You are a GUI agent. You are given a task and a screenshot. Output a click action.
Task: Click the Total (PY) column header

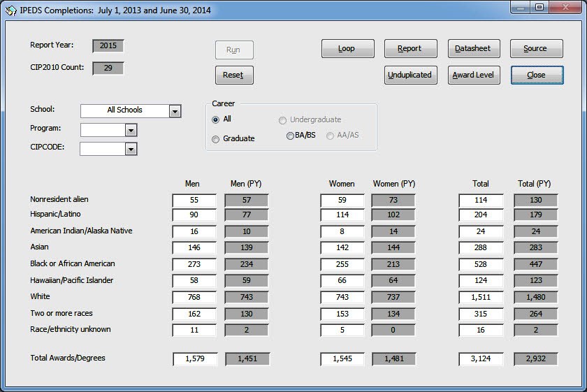pyautogui.click(x=534, y=184)
